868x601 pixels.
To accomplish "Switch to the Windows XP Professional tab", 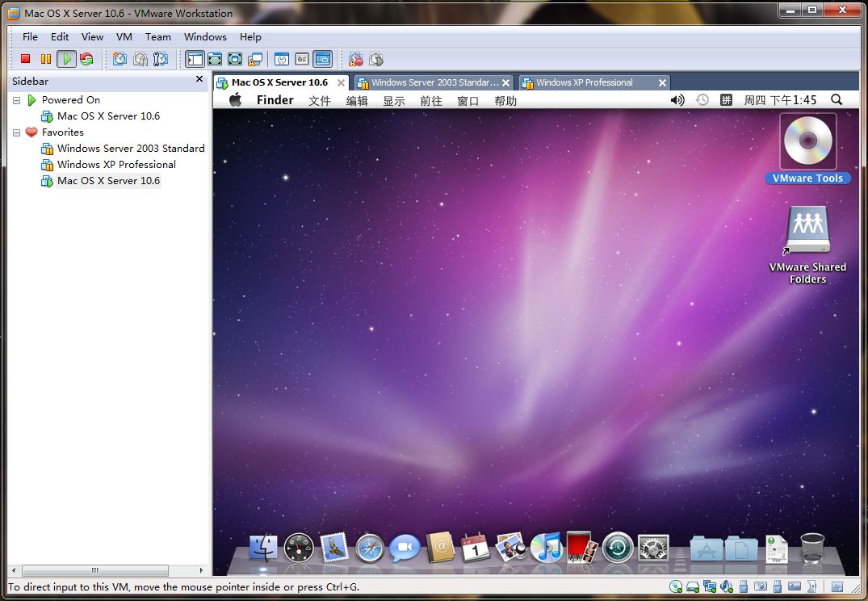I will point(588,82).
